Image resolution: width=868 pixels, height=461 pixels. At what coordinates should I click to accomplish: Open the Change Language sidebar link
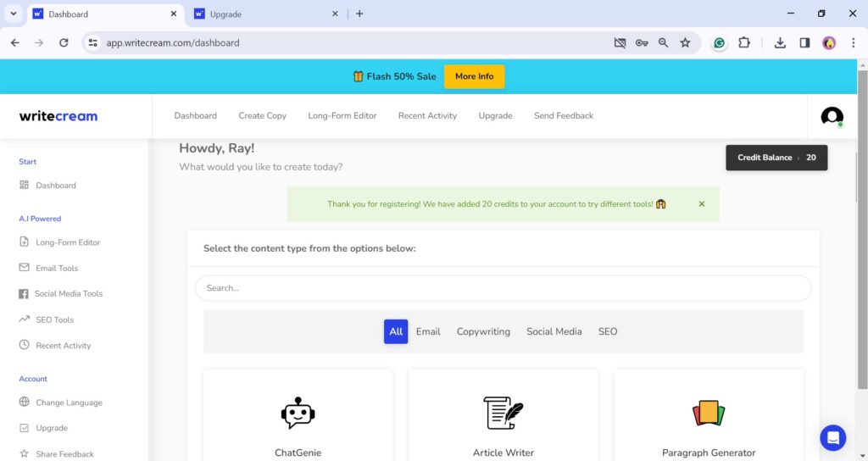pyautogui.click(x=69, y=403)
